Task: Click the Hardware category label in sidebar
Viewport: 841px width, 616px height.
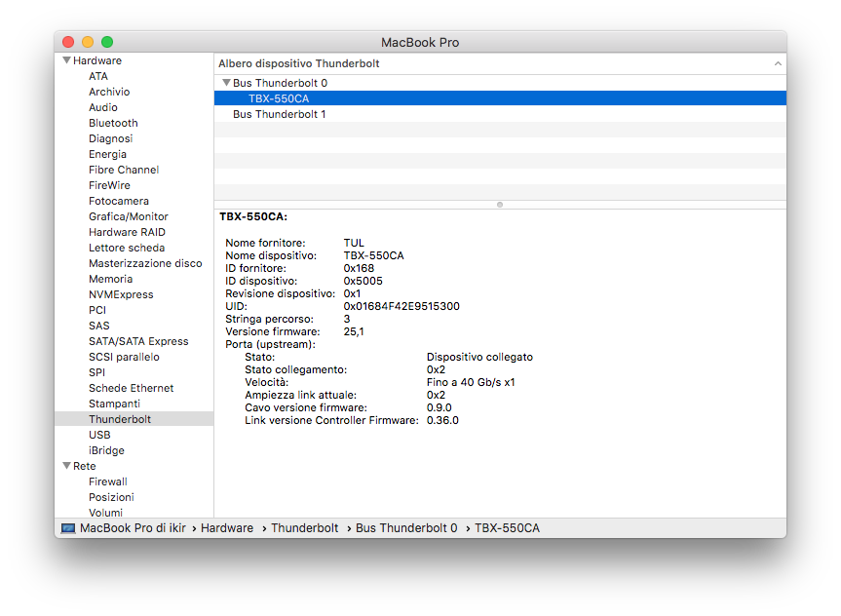Action: pyautogui.click(x=97, y=60)
